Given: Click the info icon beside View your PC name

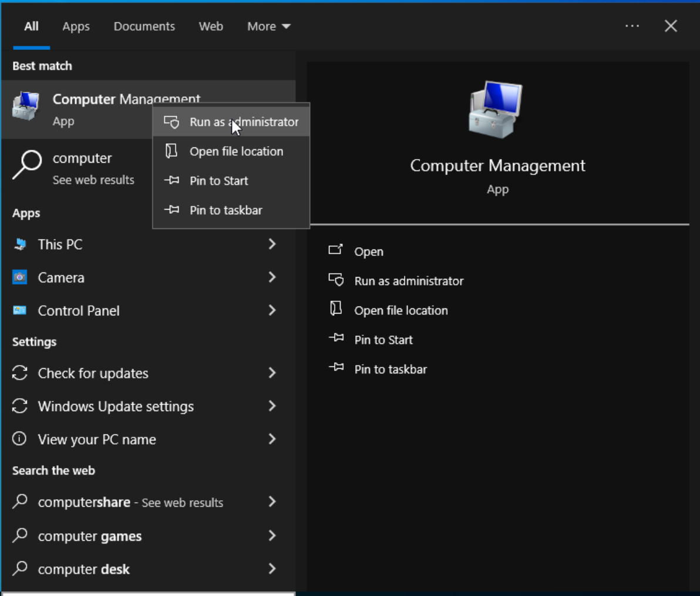Looking at the screenshot, I should 20,439.
